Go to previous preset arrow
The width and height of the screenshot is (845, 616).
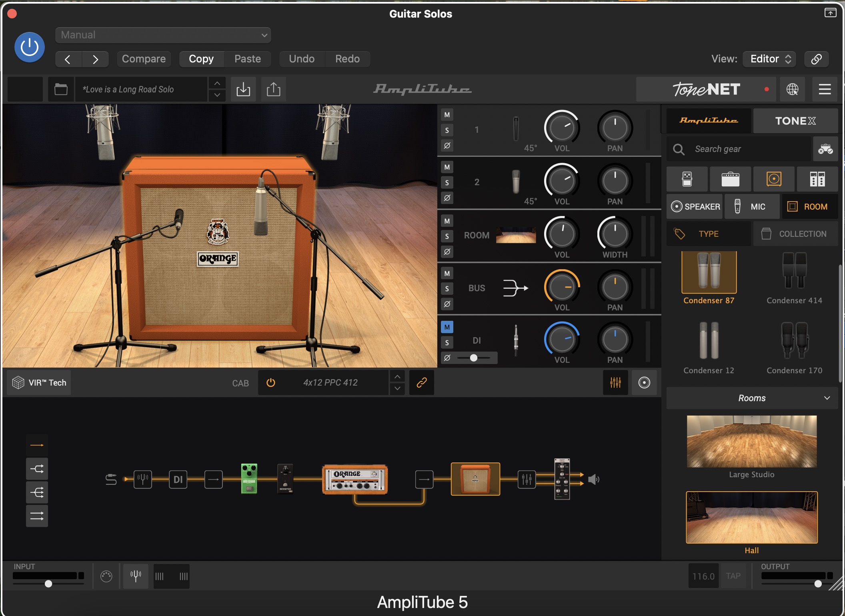68,59
